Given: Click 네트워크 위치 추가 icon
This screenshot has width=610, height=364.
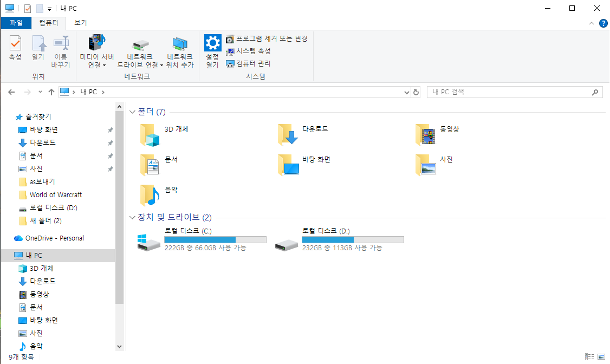Looking at the screenshot, I should pyautogui.click(x=180, y=43).
